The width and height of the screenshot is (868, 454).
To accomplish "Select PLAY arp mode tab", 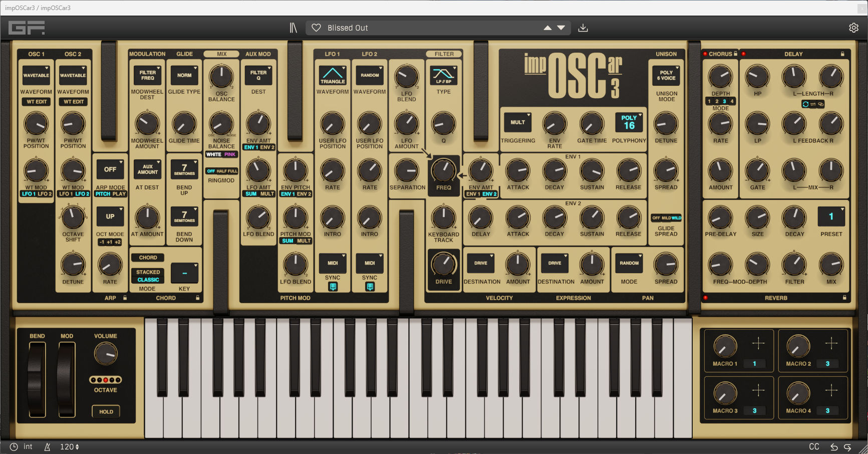I will click(119, 194).
